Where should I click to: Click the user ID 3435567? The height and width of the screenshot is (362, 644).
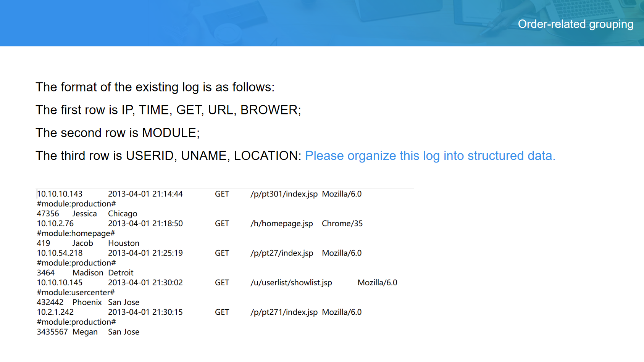pyautogui.click(x=52, y=332)
